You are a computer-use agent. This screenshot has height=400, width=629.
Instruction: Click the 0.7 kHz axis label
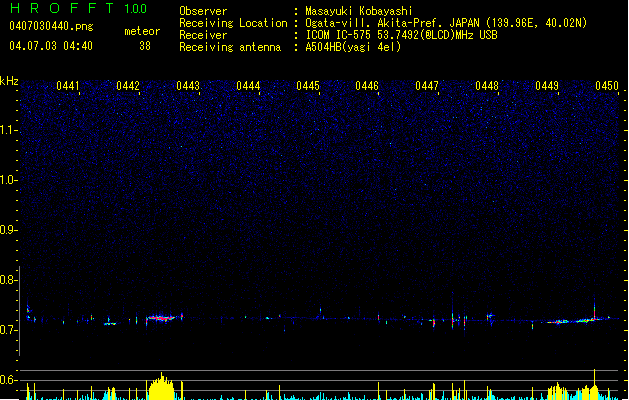[x=8, y=330]
